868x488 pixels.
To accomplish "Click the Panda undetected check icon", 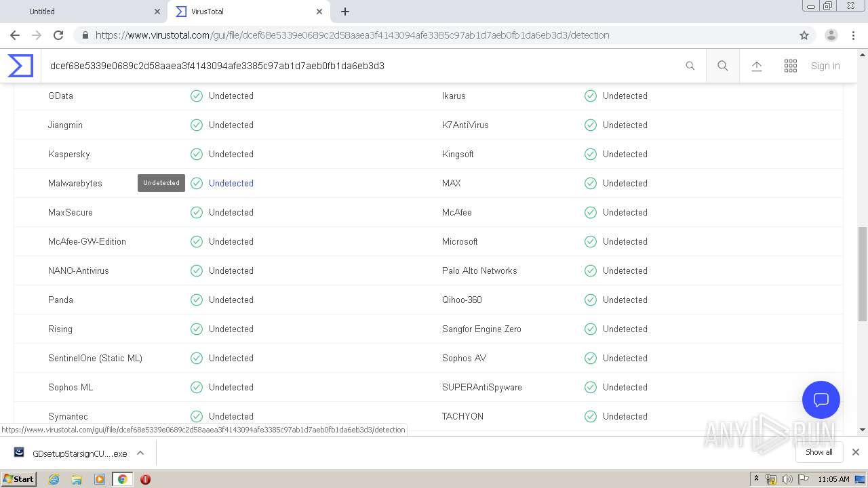I will pyautogui.click(x=197, y=300).
